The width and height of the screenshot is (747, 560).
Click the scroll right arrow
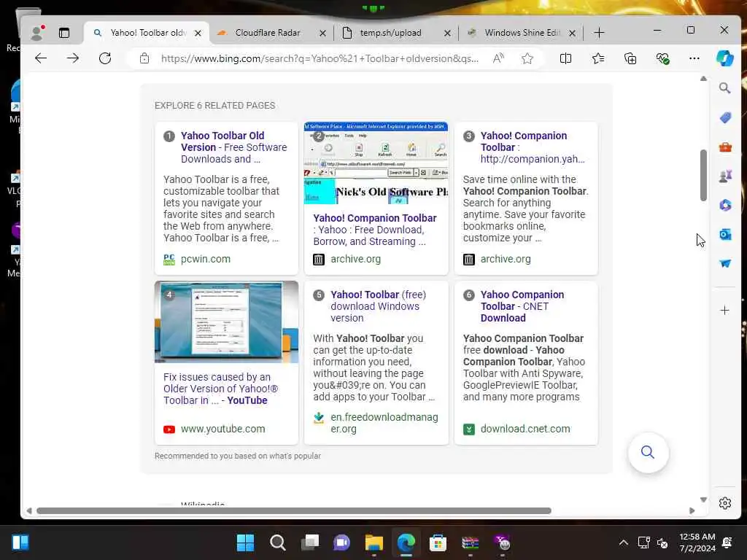[692, 510]
